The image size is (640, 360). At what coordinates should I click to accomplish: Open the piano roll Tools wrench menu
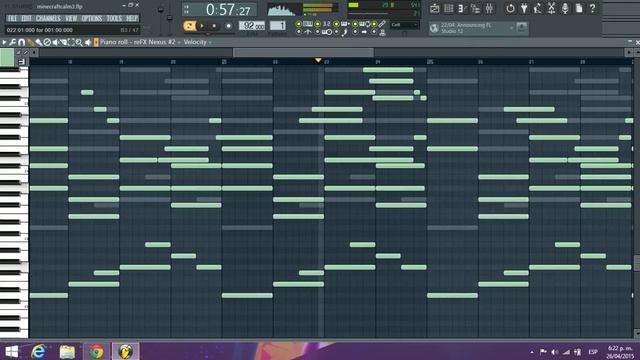tap(13, 42)
